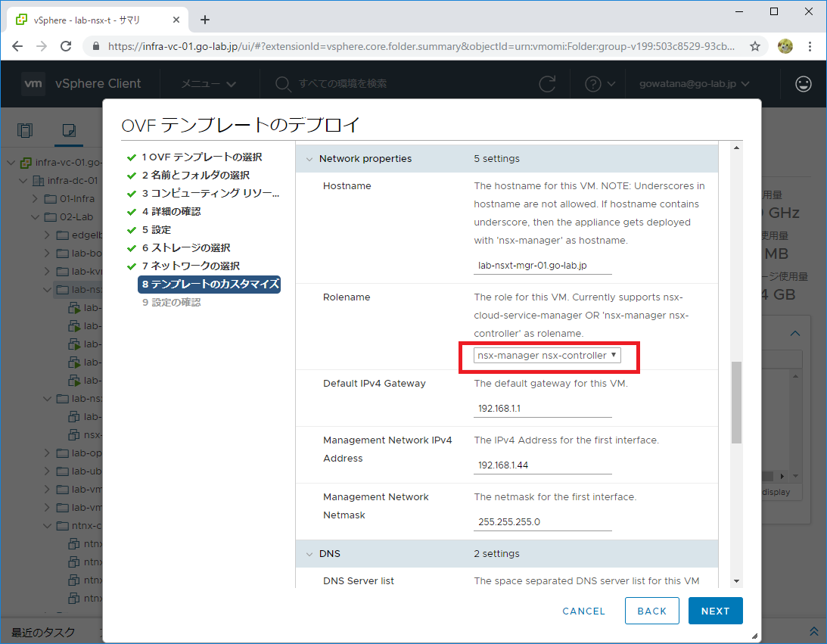Go to step 5 設定

coord(157,230)
